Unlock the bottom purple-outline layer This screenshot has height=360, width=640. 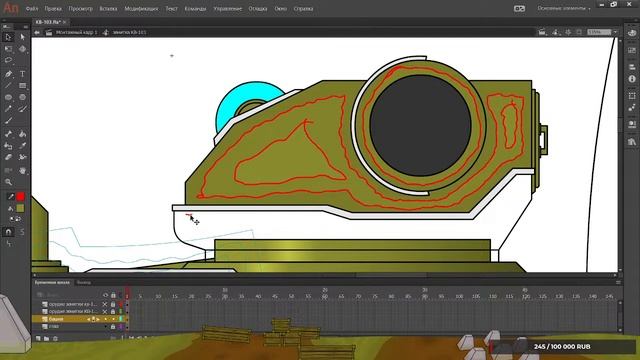point(113,327)
